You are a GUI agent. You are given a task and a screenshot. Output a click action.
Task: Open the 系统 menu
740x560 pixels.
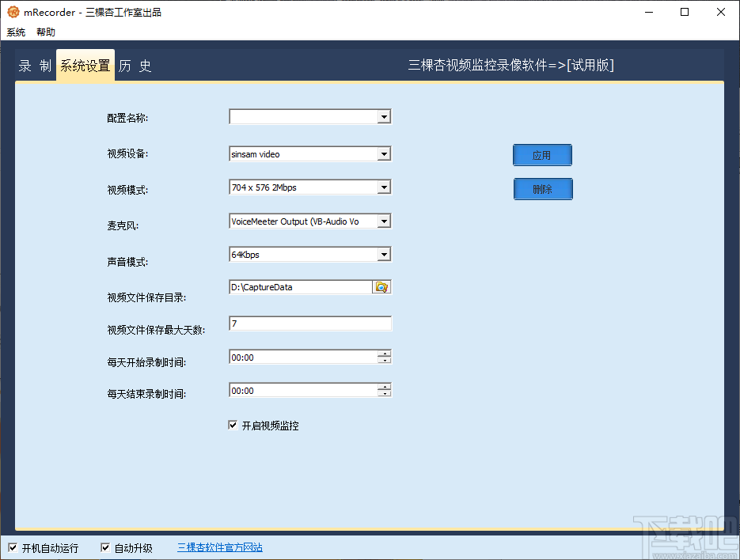(16, 32)
